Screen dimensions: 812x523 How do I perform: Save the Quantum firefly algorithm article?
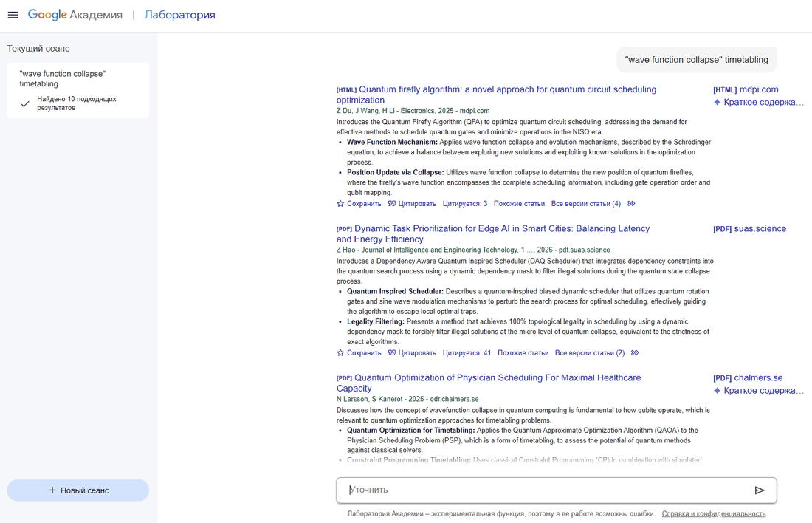click(359, 204)
